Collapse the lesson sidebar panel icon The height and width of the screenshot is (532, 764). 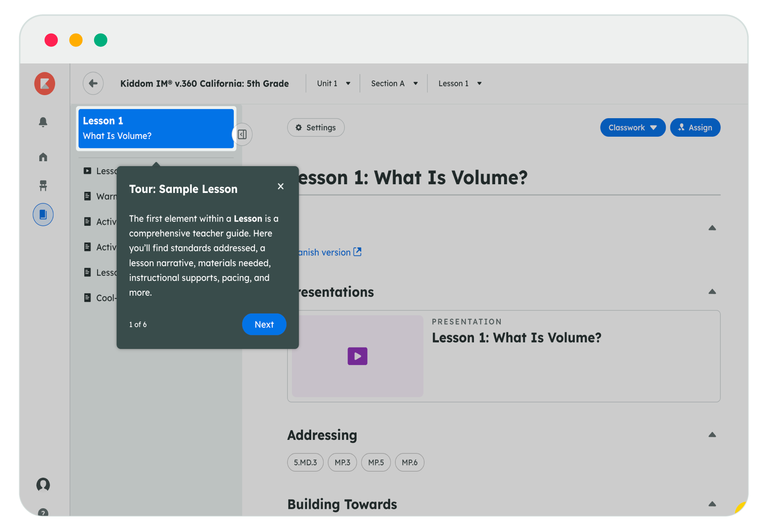(x=242, y=134)
